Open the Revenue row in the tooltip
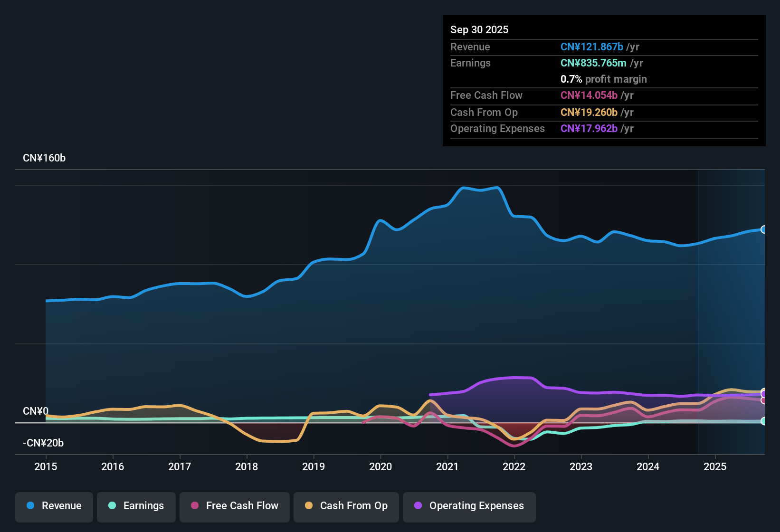The width and height of the screenshot is (780, 532). pos(470,47)
